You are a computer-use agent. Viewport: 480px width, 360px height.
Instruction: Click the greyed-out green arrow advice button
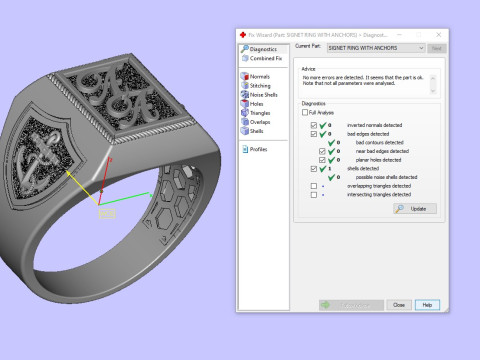coord(351,305)
